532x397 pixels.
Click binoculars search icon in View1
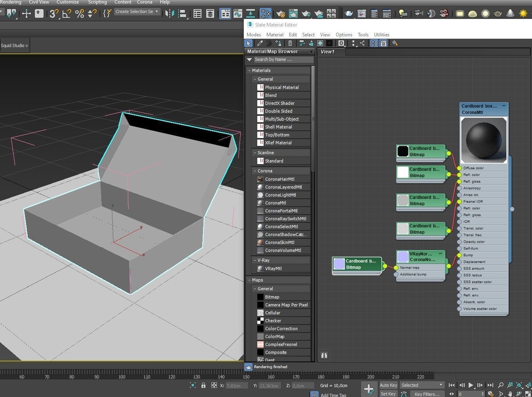point(324,355)
